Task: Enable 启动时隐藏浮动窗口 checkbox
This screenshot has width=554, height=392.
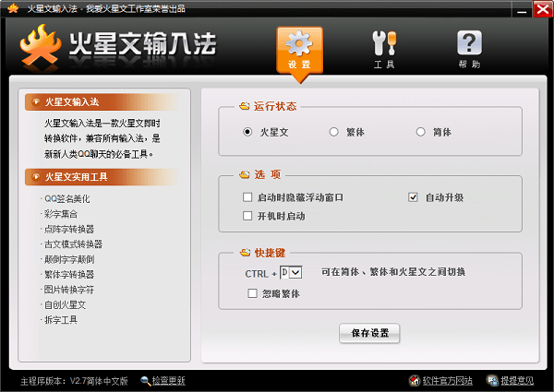Action: (x=247, y=196)
